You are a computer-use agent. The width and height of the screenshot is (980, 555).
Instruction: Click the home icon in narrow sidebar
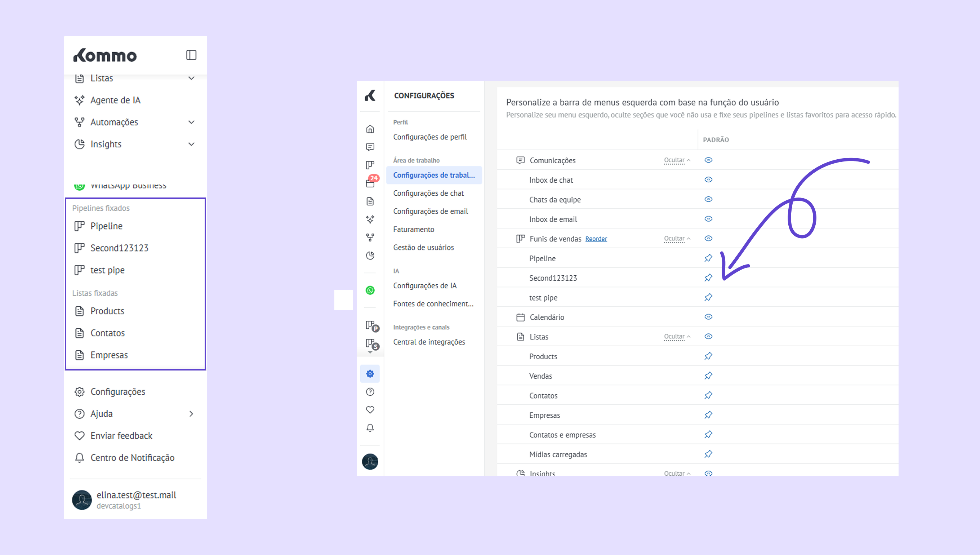coord(370,129)
